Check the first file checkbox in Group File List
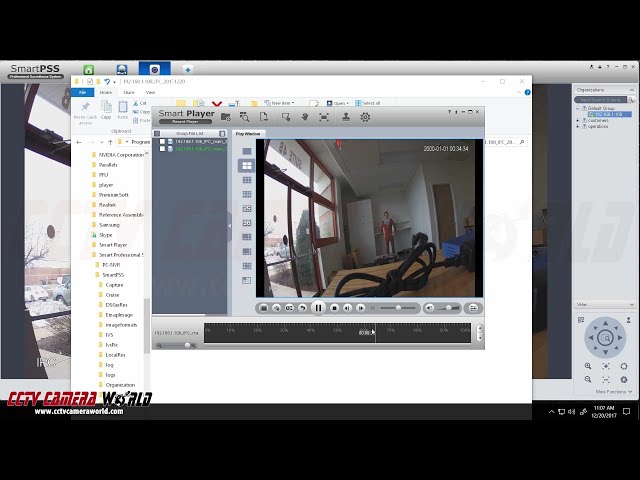Image resolution: width=640 pixels, height=480 pixels. point(162,142)
